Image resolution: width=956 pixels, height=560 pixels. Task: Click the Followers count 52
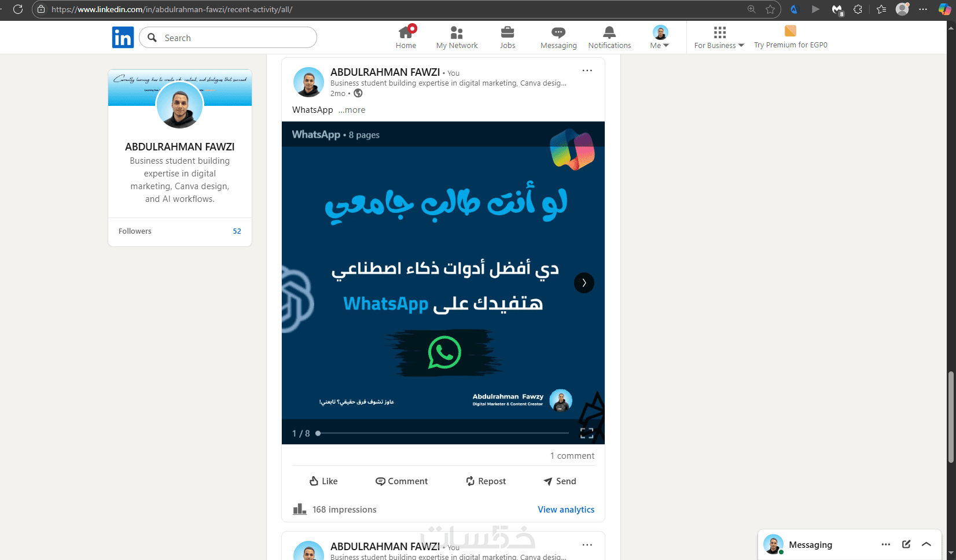click(x=237, y=231)
